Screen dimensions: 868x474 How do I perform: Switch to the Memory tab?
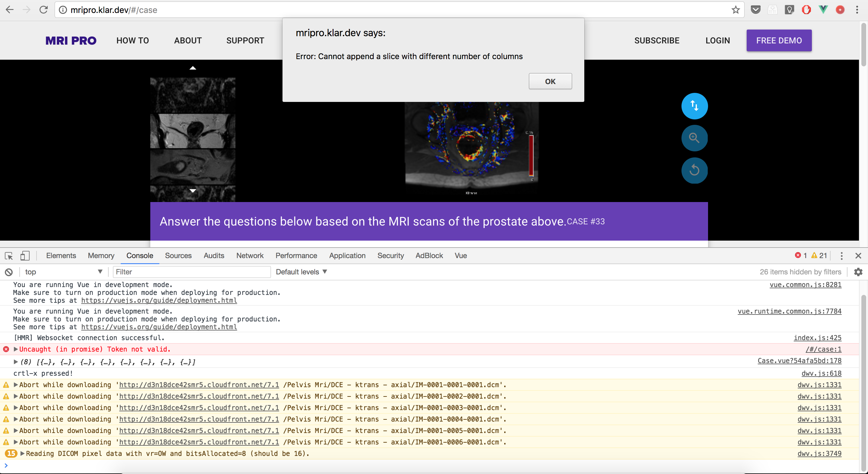(101, 255)
